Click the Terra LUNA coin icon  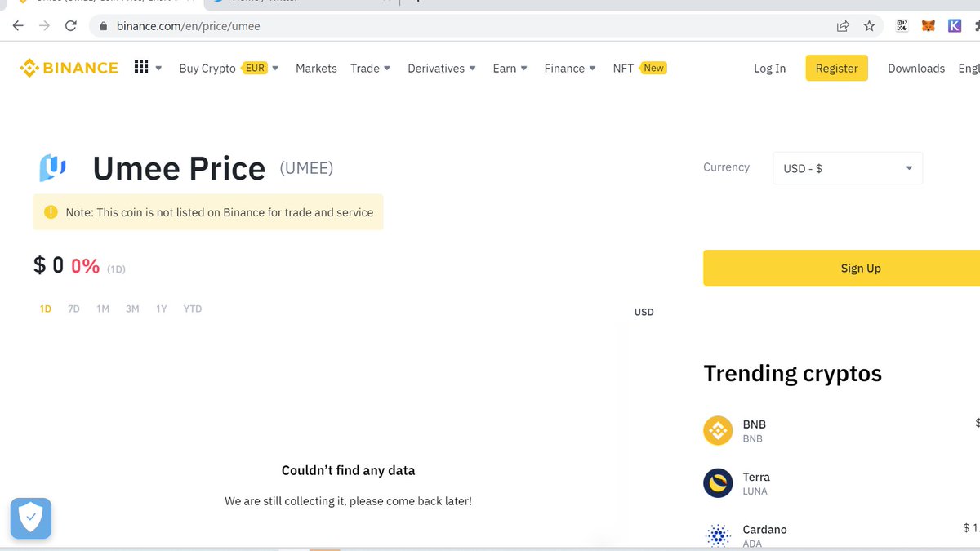click(718, 483)
